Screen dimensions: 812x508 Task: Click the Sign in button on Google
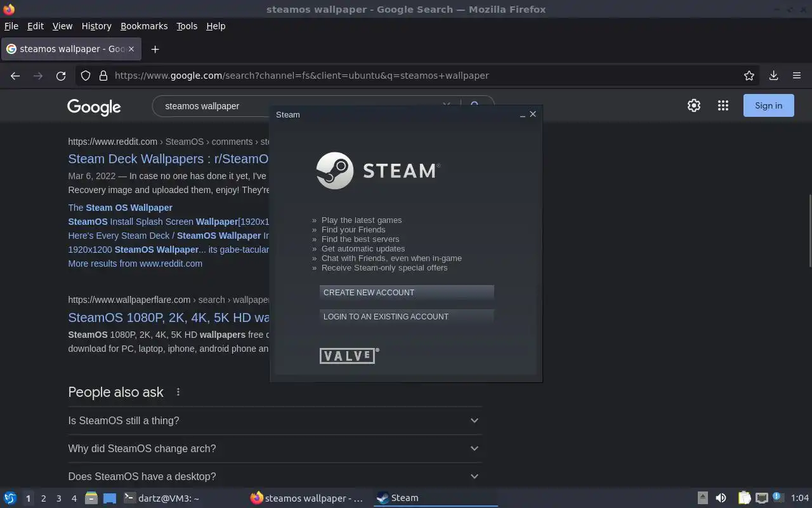(x=769, y=105)
